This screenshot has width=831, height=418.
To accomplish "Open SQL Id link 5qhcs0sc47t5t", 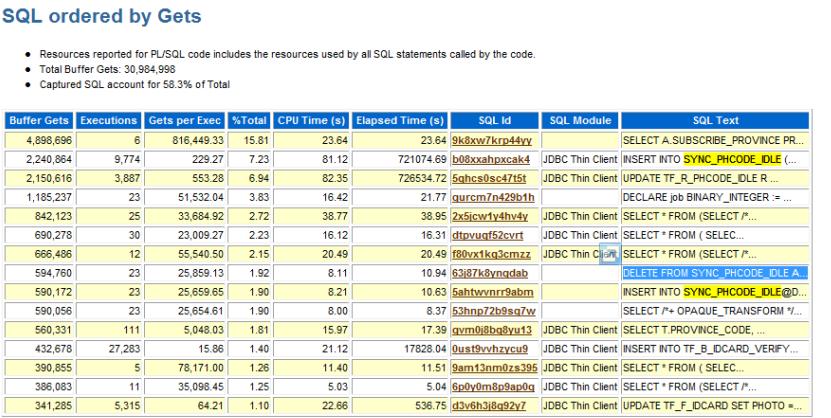I will (489, 179).
